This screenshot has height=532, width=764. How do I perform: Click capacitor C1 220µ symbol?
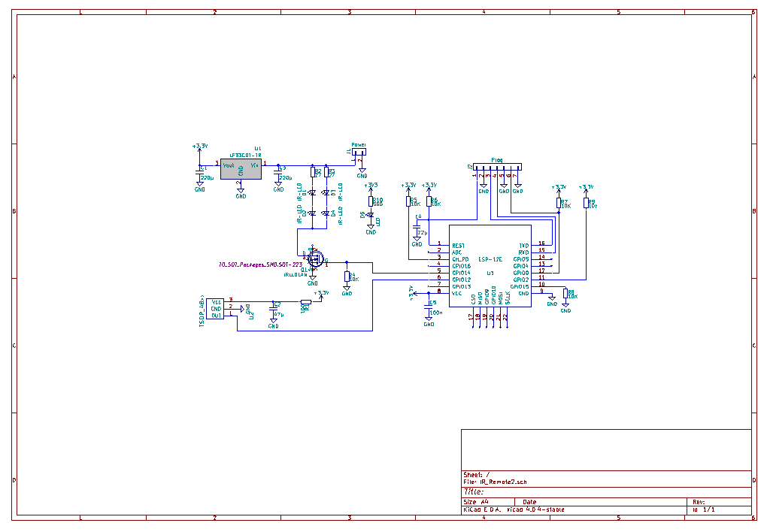click(x=199, y=173)
